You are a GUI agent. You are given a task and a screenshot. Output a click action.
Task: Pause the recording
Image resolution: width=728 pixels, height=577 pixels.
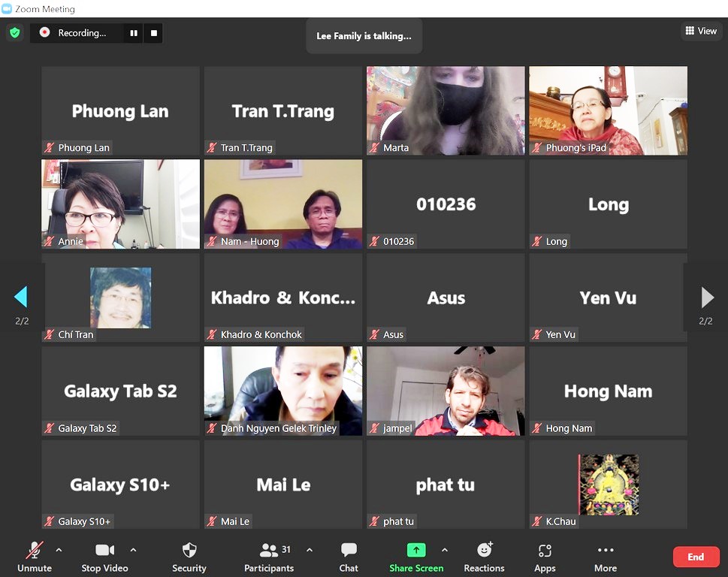pyautogui.click(x=134, y=33)
